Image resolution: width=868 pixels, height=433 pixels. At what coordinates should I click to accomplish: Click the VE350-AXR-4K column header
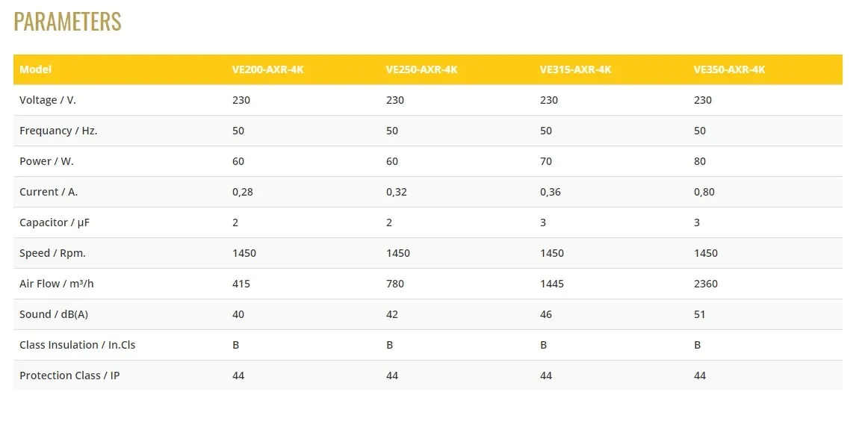pyautogui.click(x=730, y=69)
